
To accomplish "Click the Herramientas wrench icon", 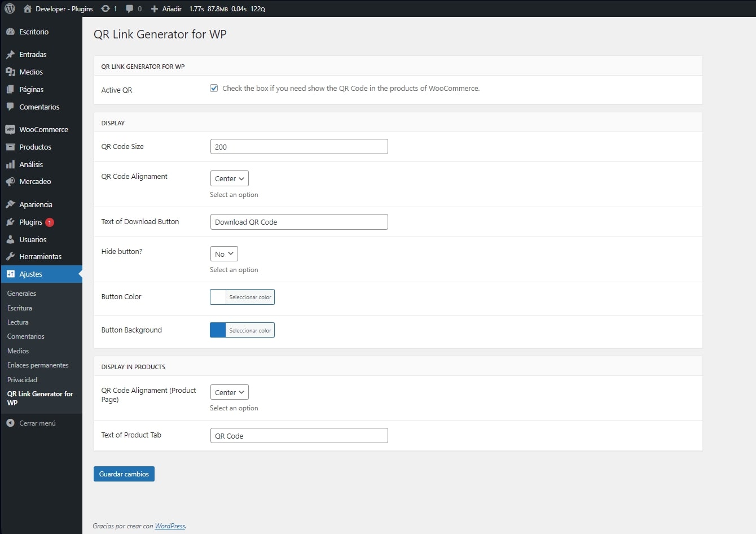I will (10, 256).
